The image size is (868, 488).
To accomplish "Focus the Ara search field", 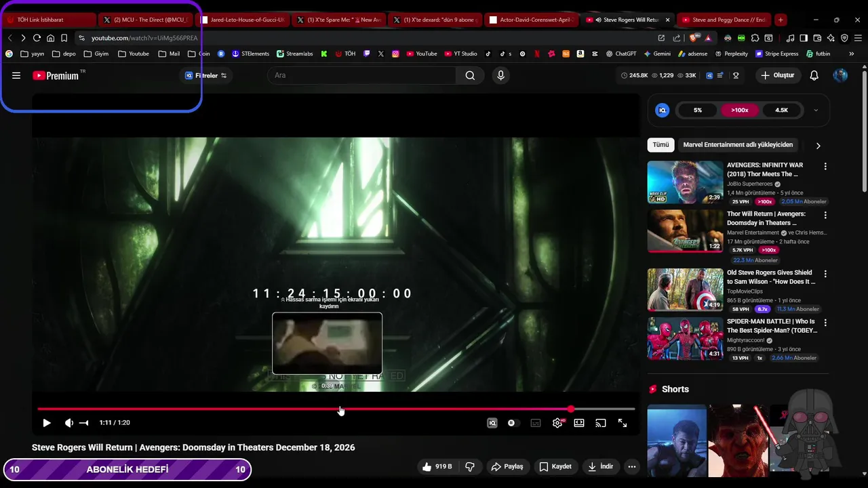I will point(361,75).
